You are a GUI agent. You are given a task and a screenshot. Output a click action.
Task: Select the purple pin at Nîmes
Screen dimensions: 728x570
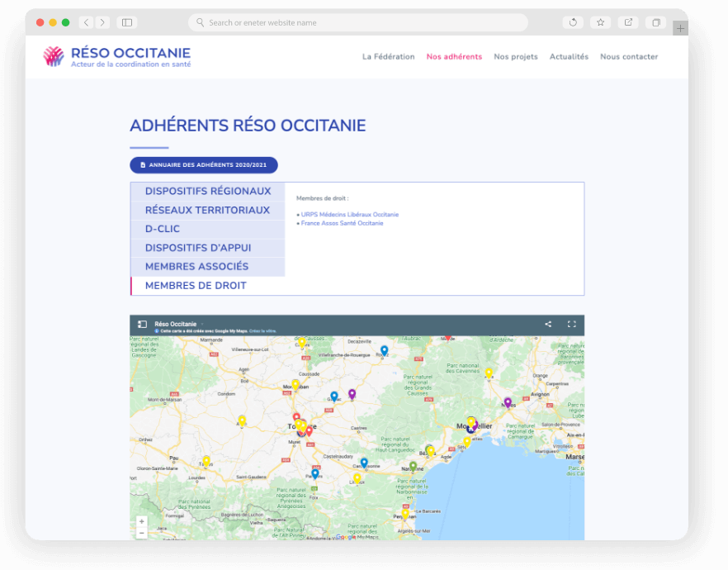point(508,402)
